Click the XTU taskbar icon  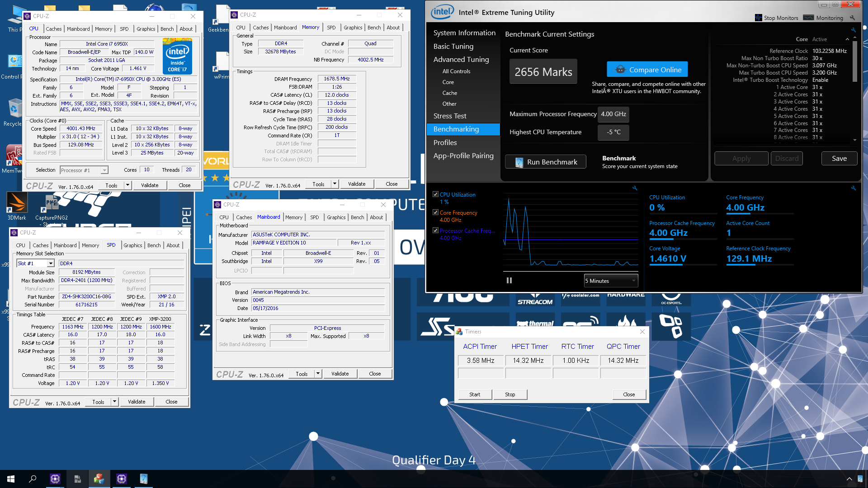click(144, 479)
